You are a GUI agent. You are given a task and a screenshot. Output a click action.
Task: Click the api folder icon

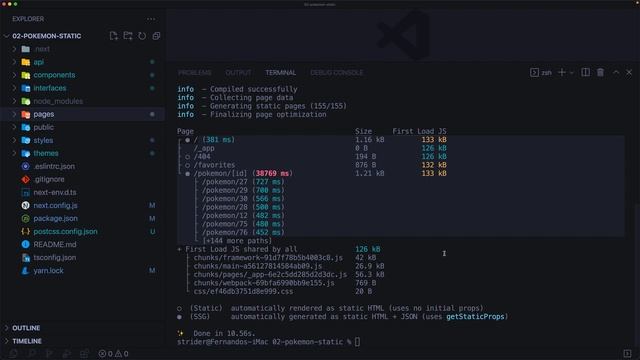pyautogui.click(x=26, y=62)
